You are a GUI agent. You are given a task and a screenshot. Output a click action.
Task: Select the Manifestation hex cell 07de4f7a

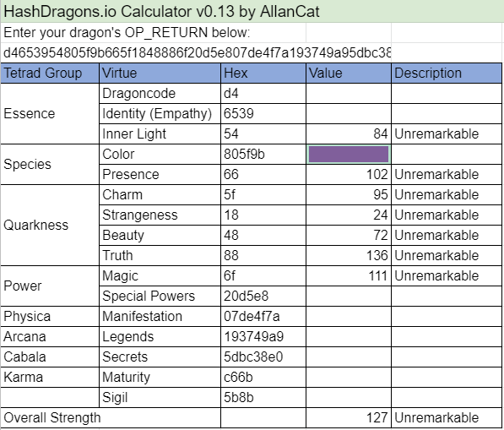[263, 316]
